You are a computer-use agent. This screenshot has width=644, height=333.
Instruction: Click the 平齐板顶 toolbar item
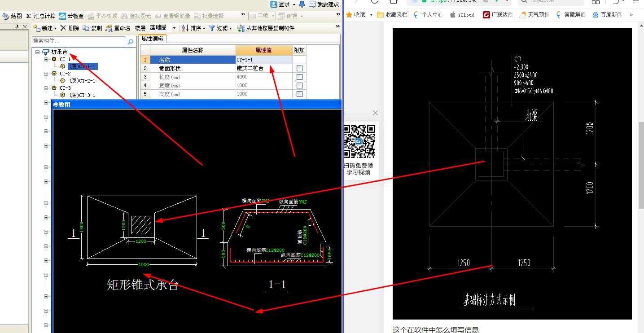[102, 16]
